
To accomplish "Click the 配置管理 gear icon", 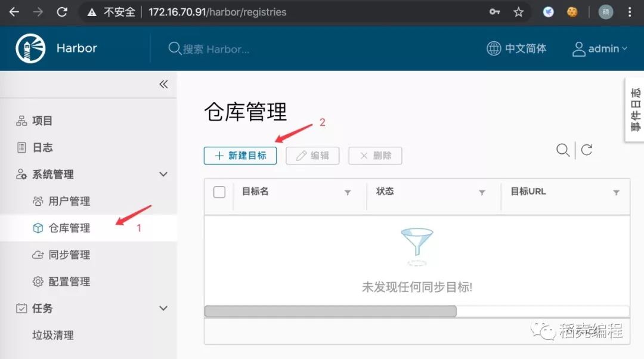I will 38,281.
